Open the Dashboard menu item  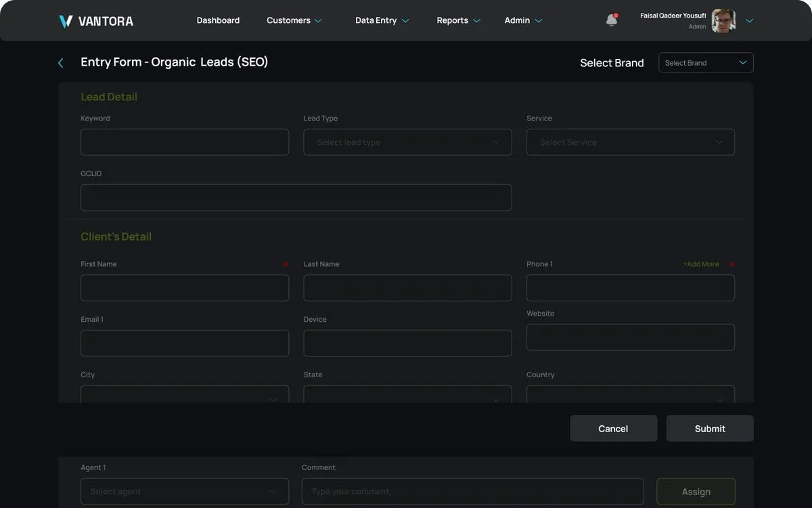(x=218, y=20)
